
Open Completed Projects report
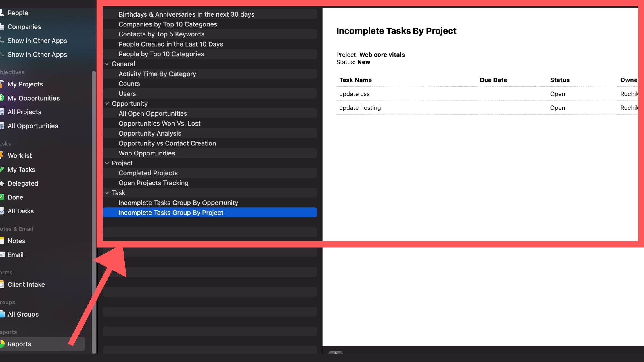(210, 173)
